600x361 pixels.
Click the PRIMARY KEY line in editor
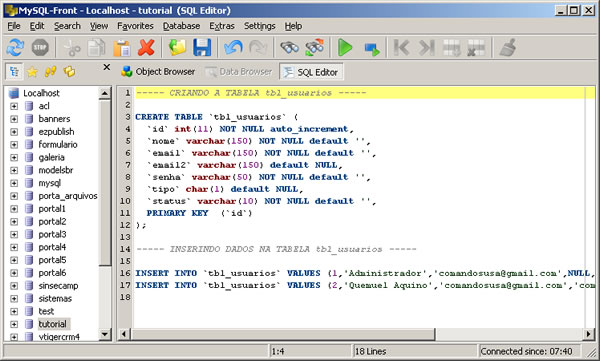coord(199,213)
